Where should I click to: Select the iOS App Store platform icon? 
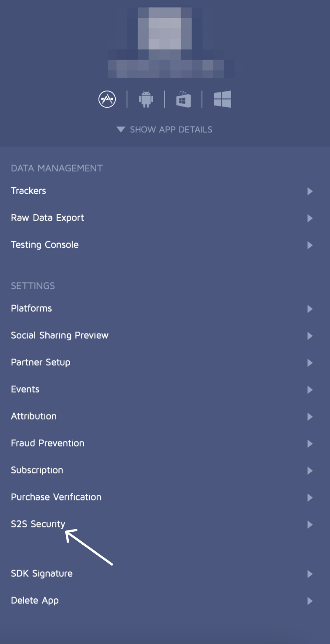click(x=107, y=99)
